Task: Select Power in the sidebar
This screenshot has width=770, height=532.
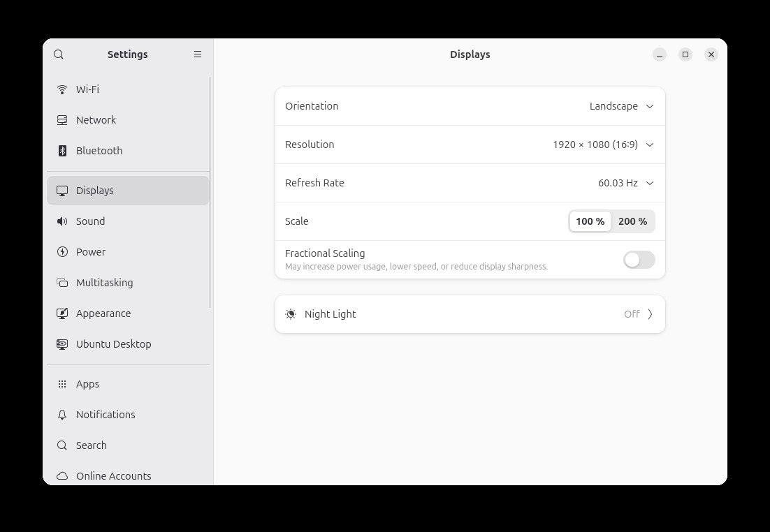Action: point(128,252)
